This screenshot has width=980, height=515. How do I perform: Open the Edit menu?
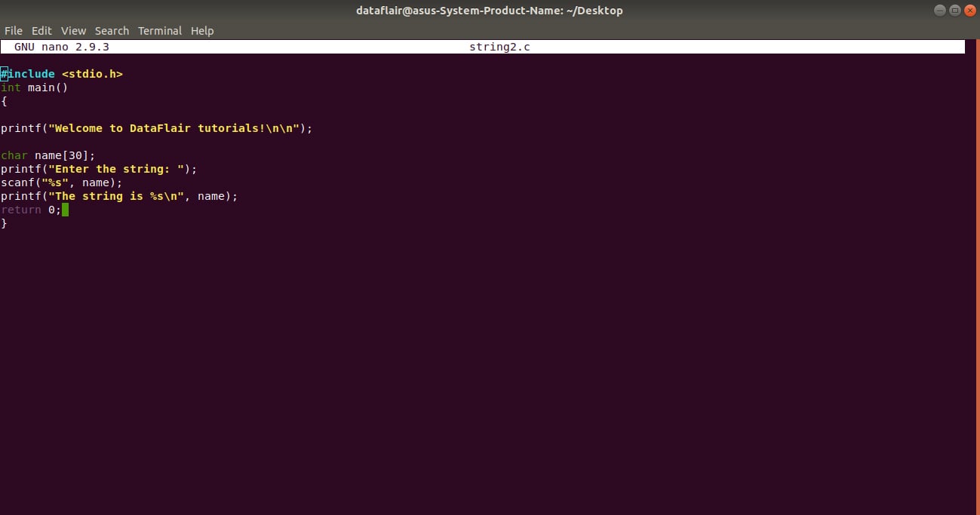click(x=41, y=30)
